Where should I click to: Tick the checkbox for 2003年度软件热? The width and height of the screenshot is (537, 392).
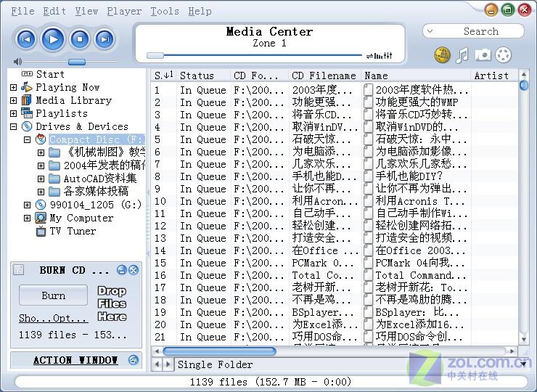(368, 90)
